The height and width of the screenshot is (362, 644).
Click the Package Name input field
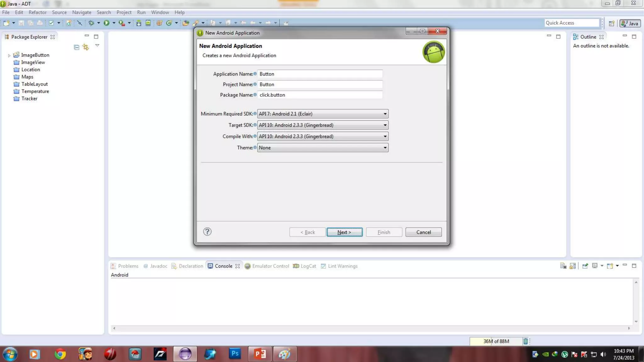[319, 95]
